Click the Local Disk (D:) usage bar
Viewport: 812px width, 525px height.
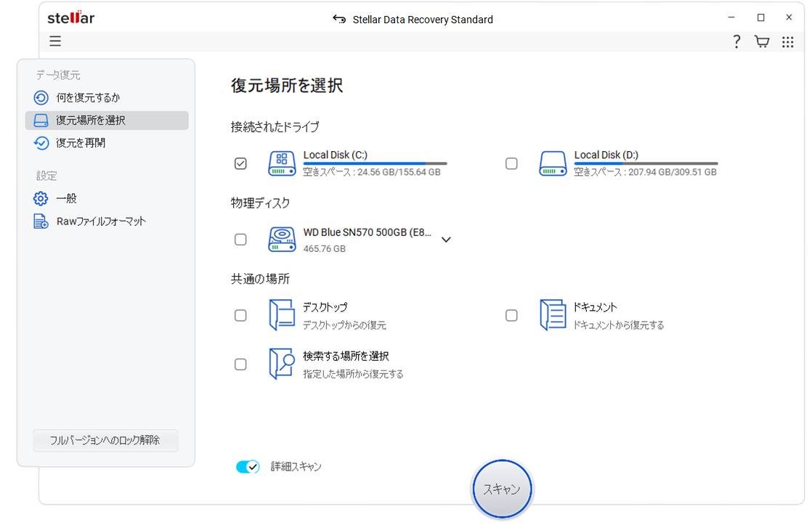click(646, 163)
